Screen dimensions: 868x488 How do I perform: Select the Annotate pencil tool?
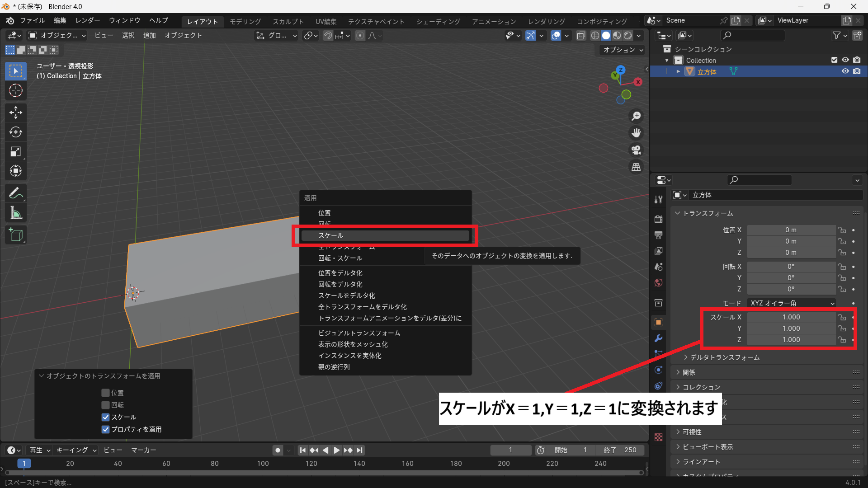tap(16, 193)
